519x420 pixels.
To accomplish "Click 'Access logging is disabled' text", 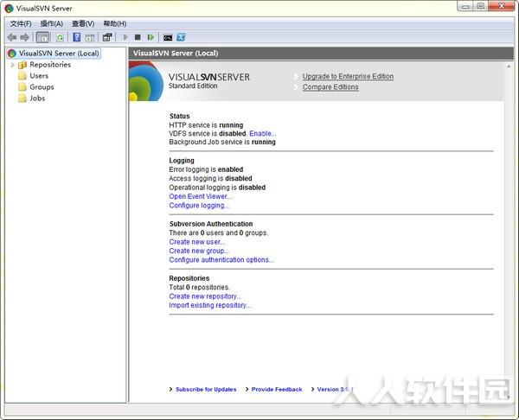I will click(210, 179).
